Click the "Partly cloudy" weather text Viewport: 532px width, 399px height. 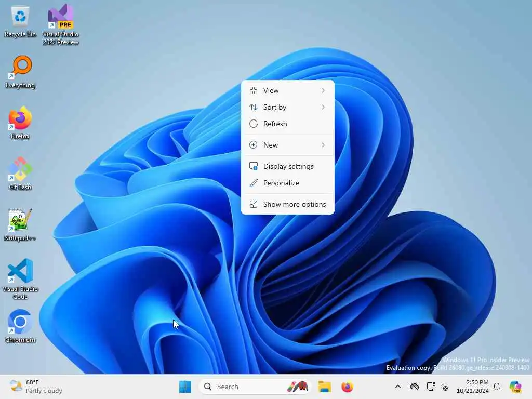(x=44, y=391)
